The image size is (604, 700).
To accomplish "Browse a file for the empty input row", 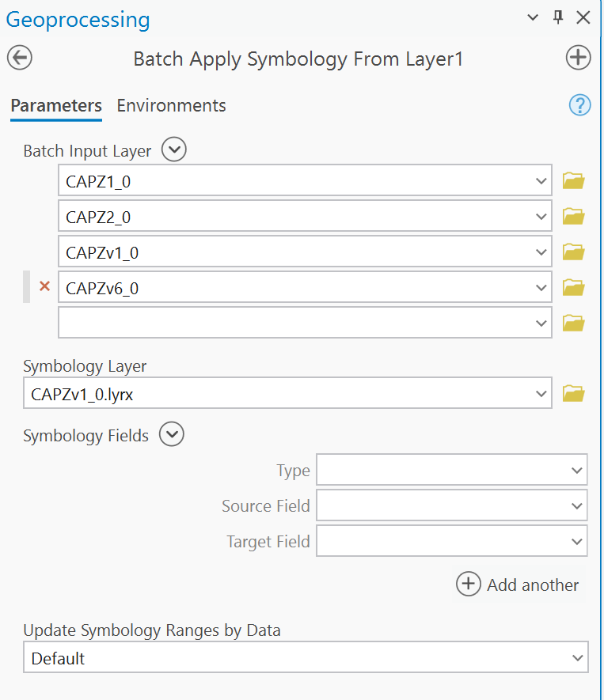I will click(573, 323).
